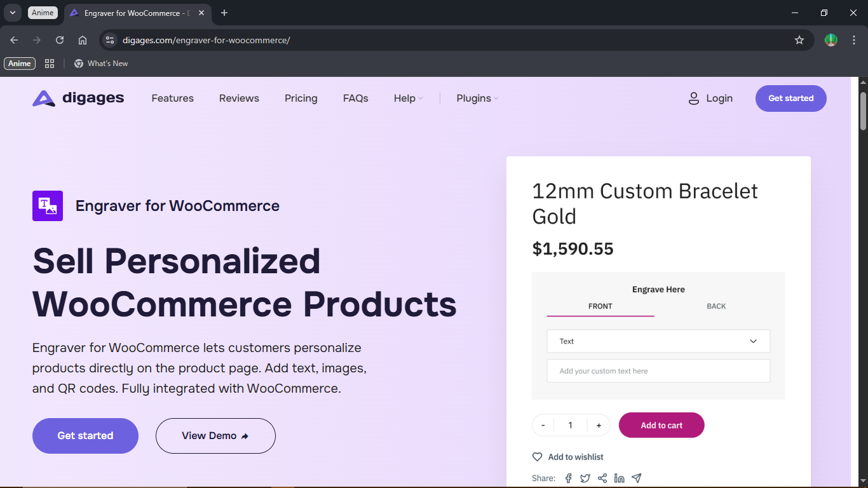Decrease quantity with the minus button

coord(543,425)
